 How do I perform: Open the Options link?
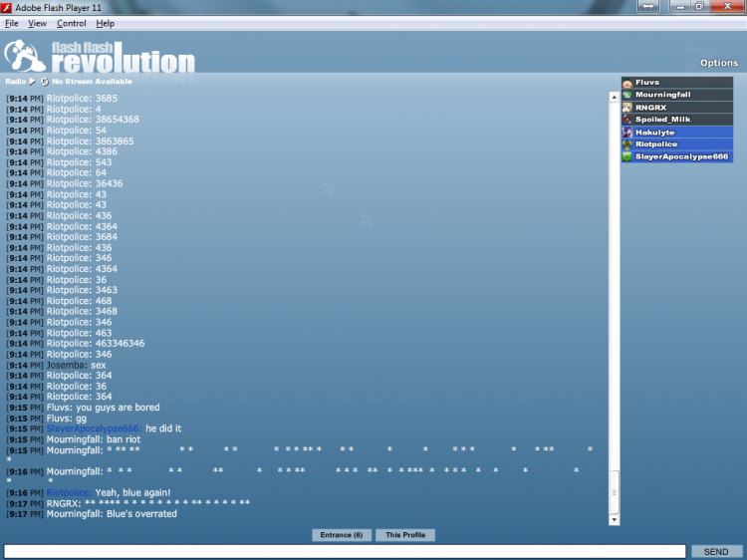[x=718, y=63]
